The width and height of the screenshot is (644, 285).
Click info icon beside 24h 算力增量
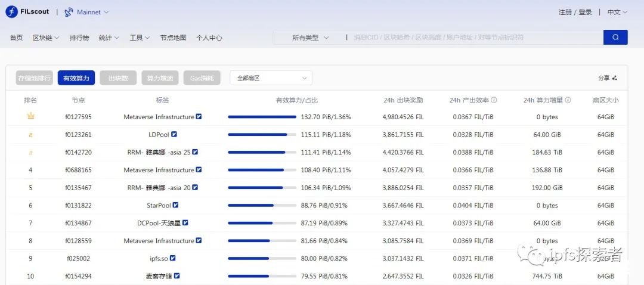(x=568, y=100)
